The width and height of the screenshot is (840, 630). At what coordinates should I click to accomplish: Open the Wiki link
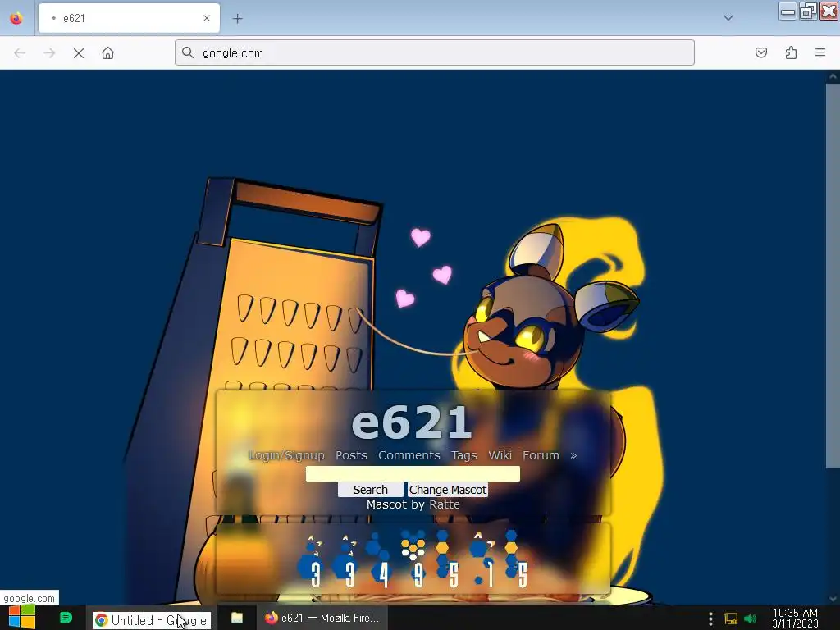point(500,455)
